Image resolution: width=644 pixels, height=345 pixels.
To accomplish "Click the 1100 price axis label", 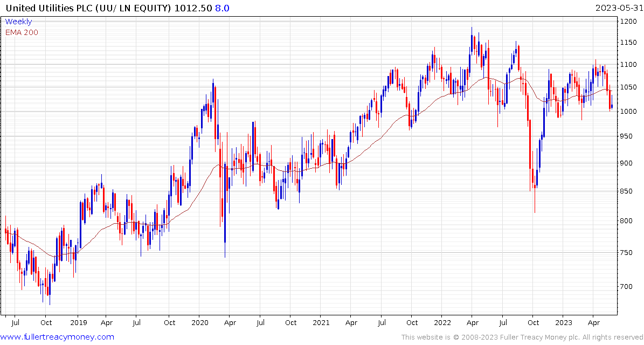I will (628, 65).
